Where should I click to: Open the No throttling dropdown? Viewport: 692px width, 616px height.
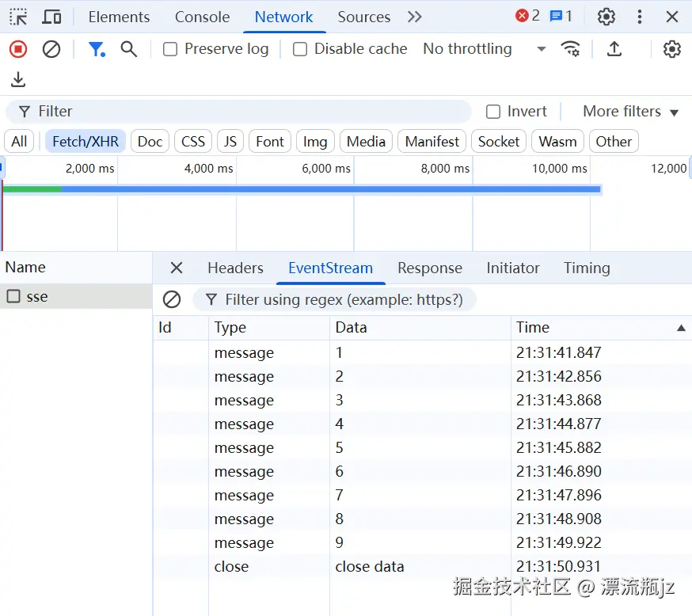[485, 48]
